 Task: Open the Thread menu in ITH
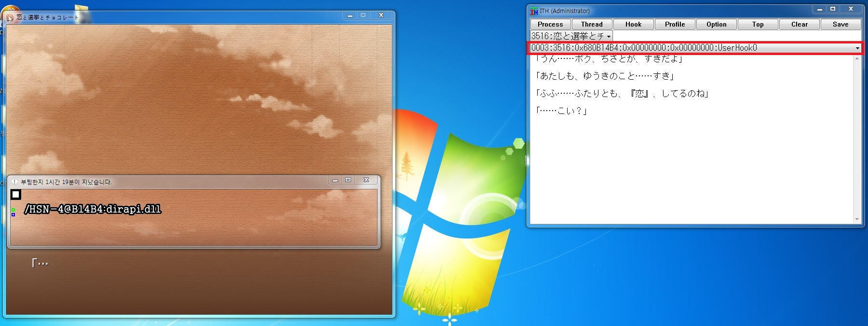pyautogui.click(x=592, y=24)
